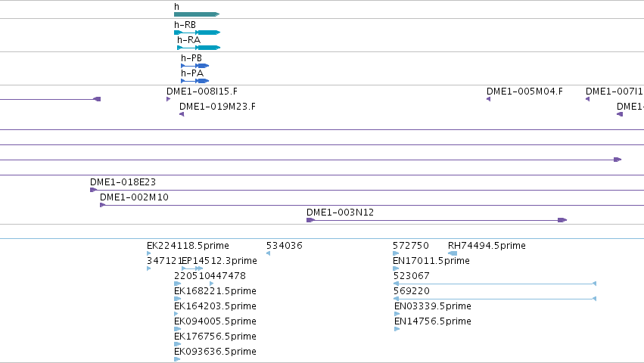Click the EN14756.5prime arrow marker
Image resolution: width=644 pixels, height=363 pixels.
[397, 329]
